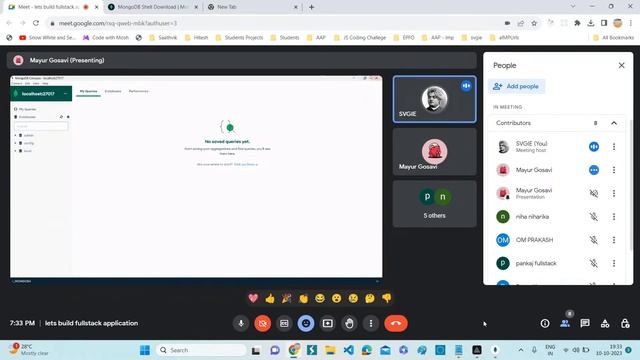
Task: Toggle the microphone button in Meet controls
Action: 241,323
